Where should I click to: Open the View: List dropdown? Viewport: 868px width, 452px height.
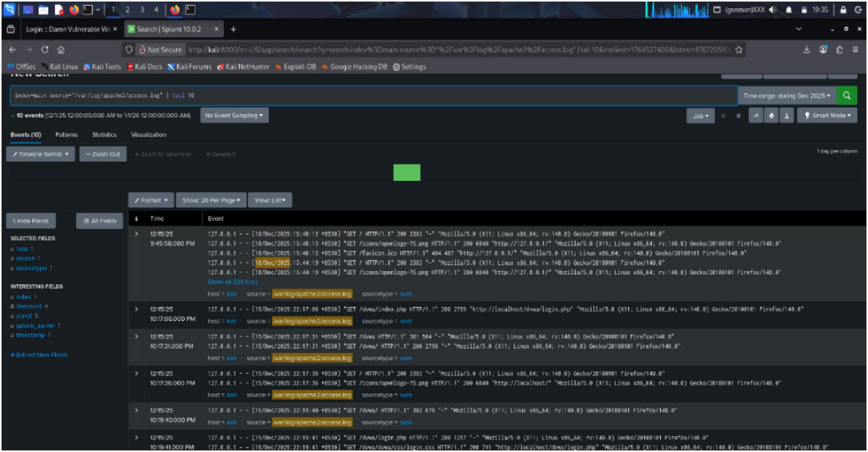click(x=270, y=200)
